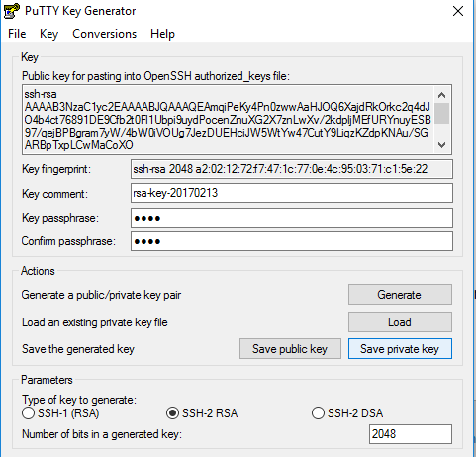Open the Help menu
The width and height of the screenshot is (476, 457).
[162, 34]
